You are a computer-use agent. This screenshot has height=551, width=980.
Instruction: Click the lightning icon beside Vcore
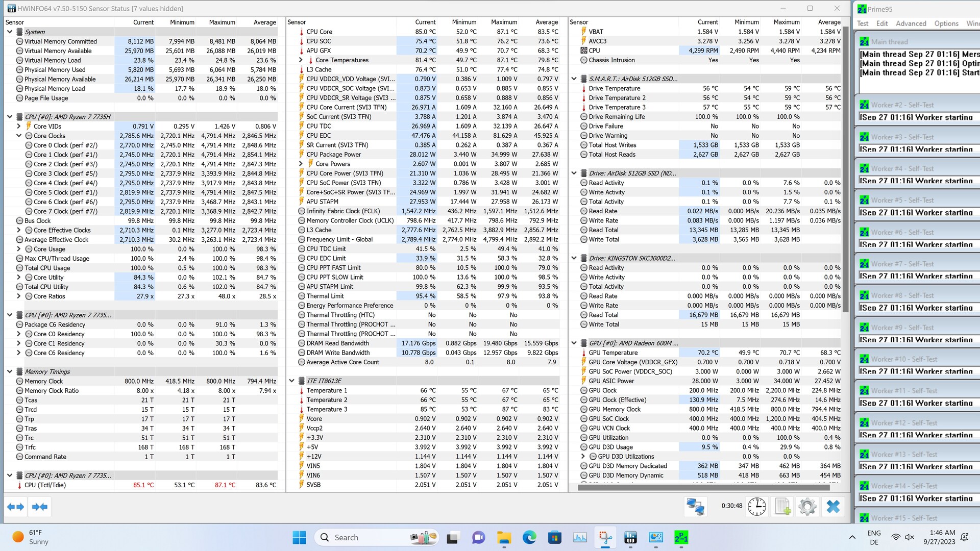coord(302,419)
